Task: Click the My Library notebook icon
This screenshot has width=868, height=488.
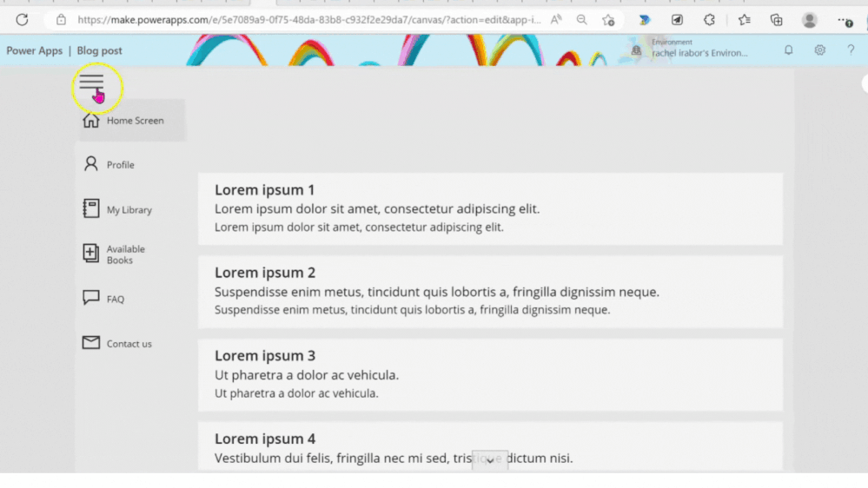Action: (90, 208)
